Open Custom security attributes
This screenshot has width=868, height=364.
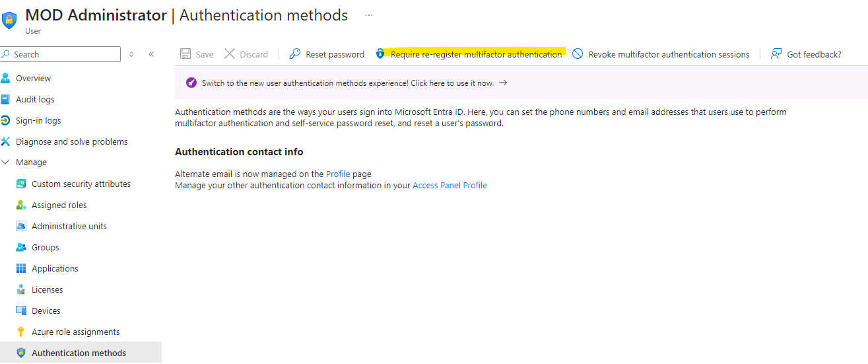pyautogui.click(x=81, y=184)
